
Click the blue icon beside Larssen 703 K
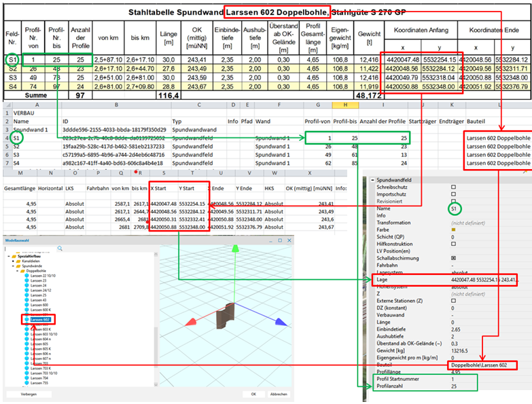26,368
